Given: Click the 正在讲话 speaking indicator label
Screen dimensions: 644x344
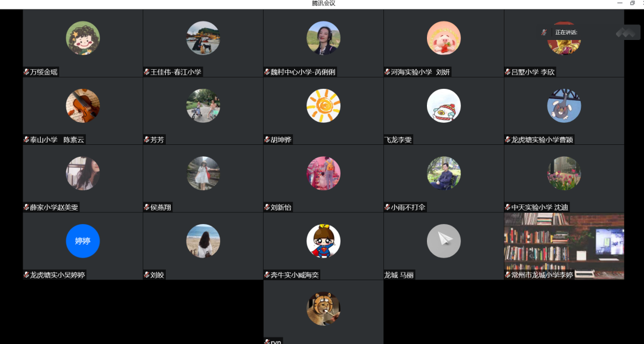Looking at the screenshot, I should point(566,32).
